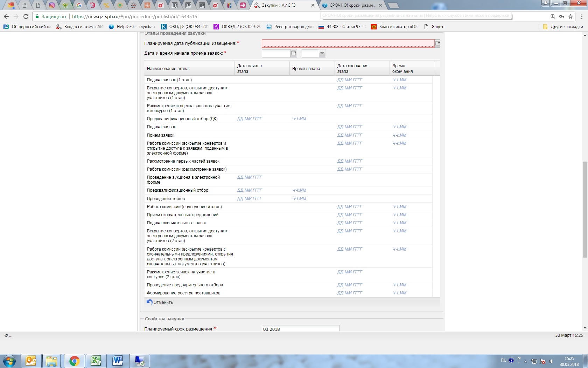Open the 'Общероссийский кл' bookmark
Viewport: 588px width, 368px height.
27,27
